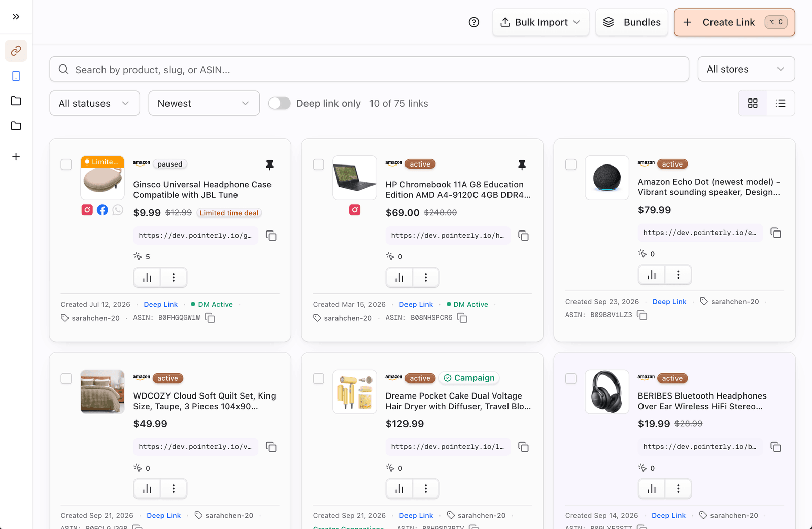812x529 pixels.
Task: Click Instagram icon under HP Chromebook thumbnail
Action: [355, 210]
